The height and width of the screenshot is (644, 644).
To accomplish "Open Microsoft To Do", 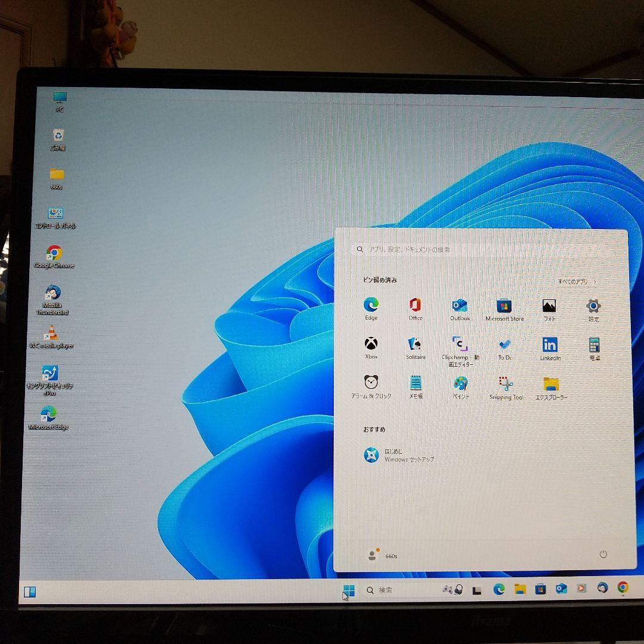I will click(504, 346).
